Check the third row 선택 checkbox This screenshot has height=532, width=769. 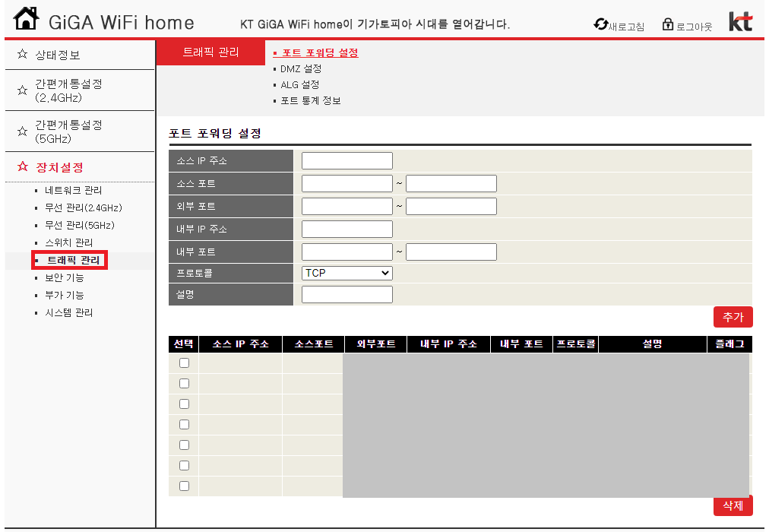185,404
